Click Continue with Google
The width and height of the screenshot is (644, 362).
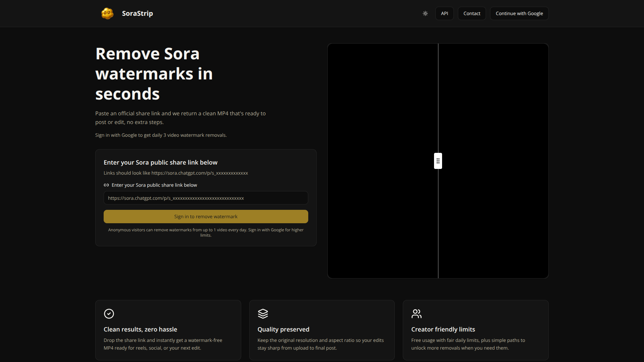pos(519,13)
